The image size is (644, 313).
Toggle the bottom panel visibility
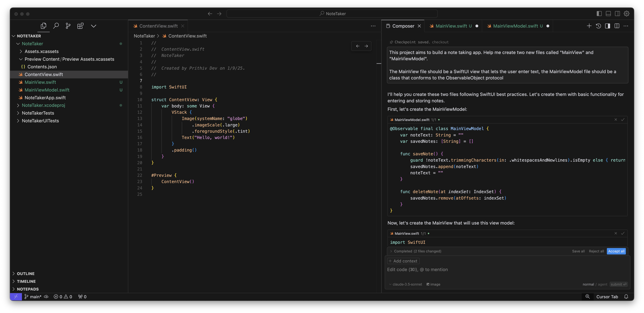[x=608, y=13]
